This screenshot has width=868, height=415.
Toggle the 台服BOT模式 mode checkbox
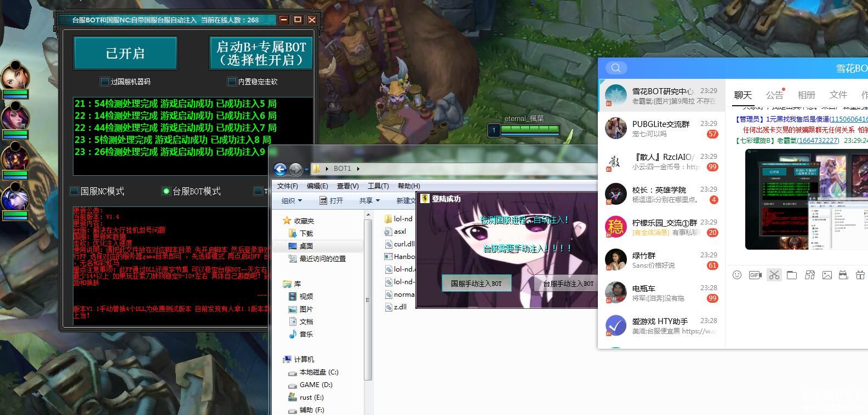166,191
